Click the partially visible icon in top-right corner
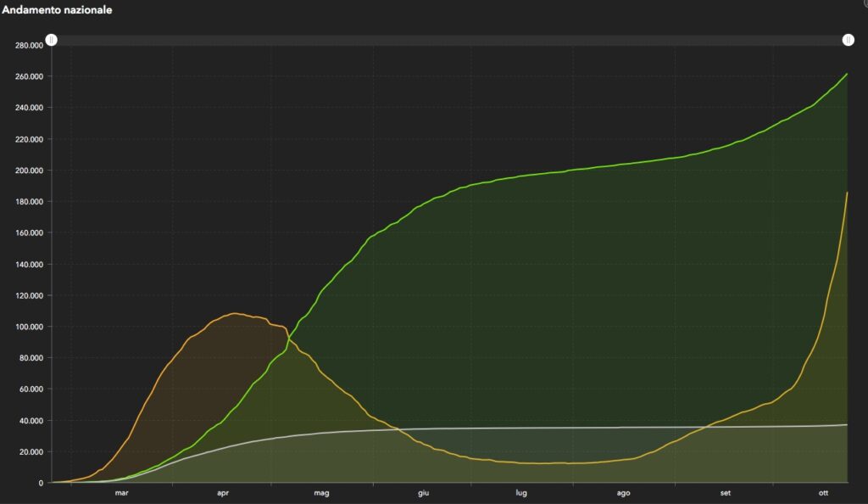Screen dimensions: 868x504 click(x=865, y=3)
